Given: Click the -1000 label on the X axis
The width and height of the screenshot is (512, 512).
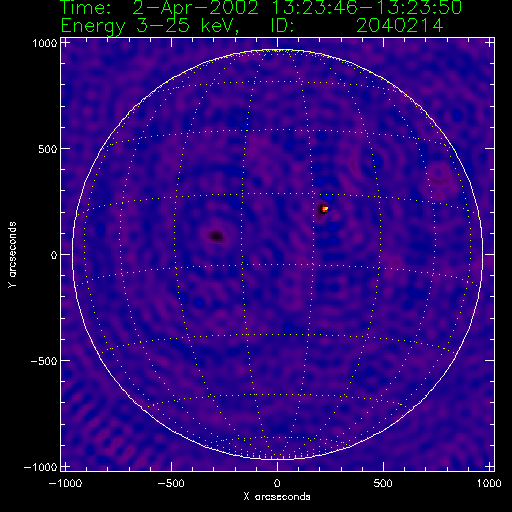Looking at the screenshot, I should [x=65, y=483].
